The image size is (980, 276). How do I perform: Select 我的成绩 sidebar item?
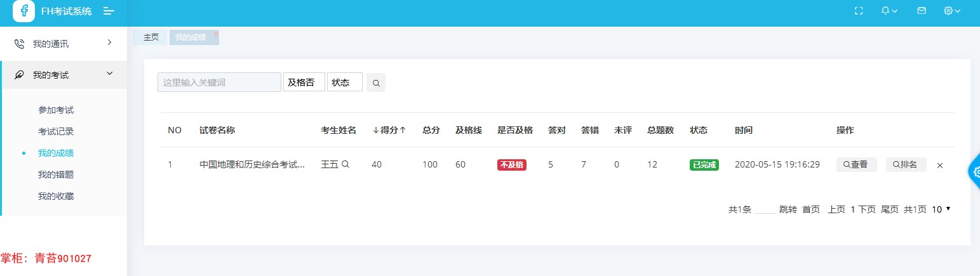[x=56, y=153]
